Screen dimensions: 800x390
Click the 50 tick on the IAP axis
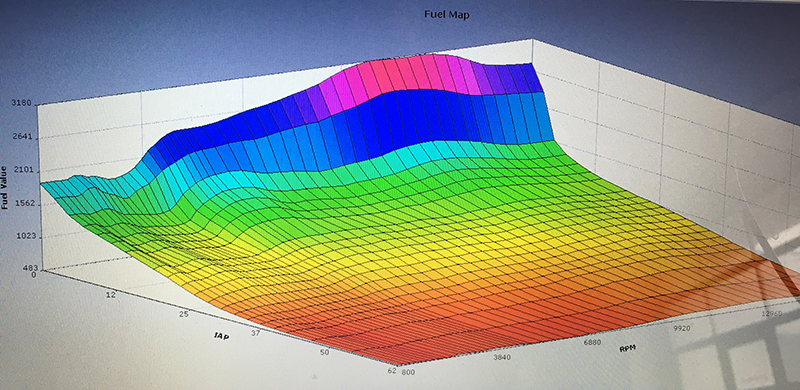(325, 352)
